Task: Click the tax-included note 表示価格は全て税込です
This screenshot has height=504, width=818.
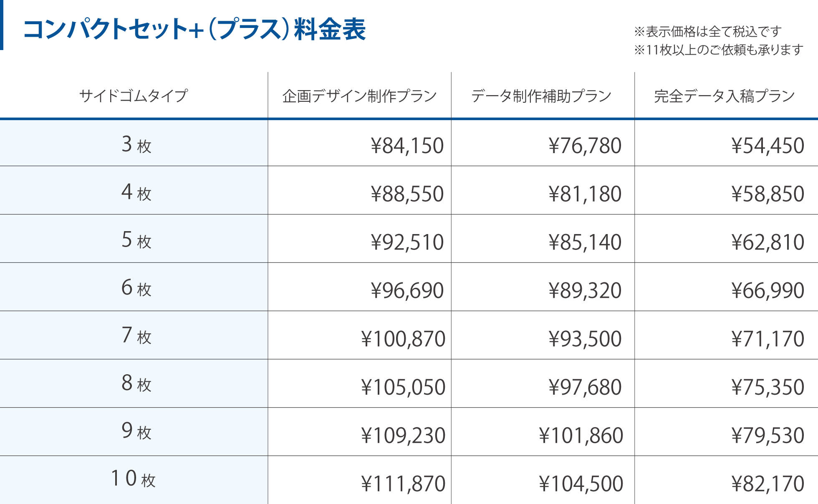Action: [708, 31]
